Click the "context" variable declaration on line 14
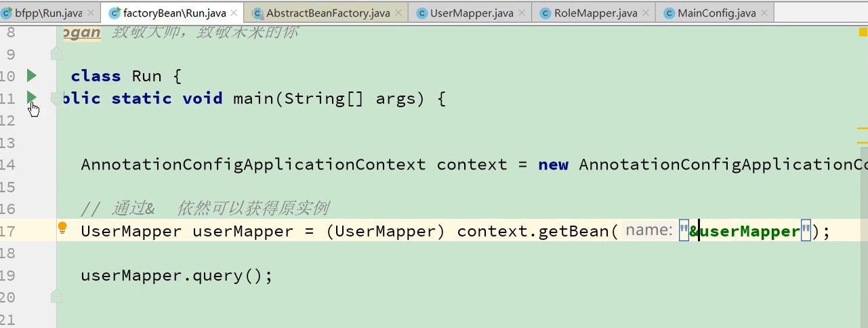The image size is (868, 328). 472,164
